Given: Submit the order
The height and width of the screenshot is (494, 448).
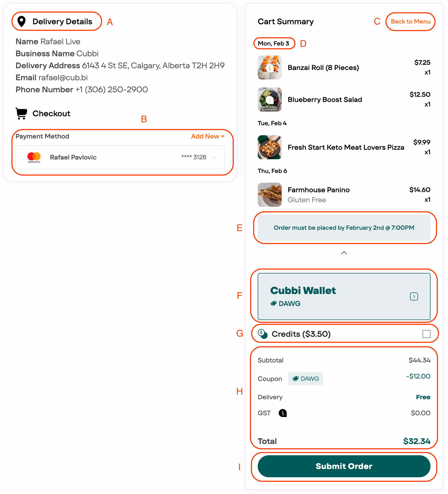Looking at the screenshot, I should coord(344,466).
